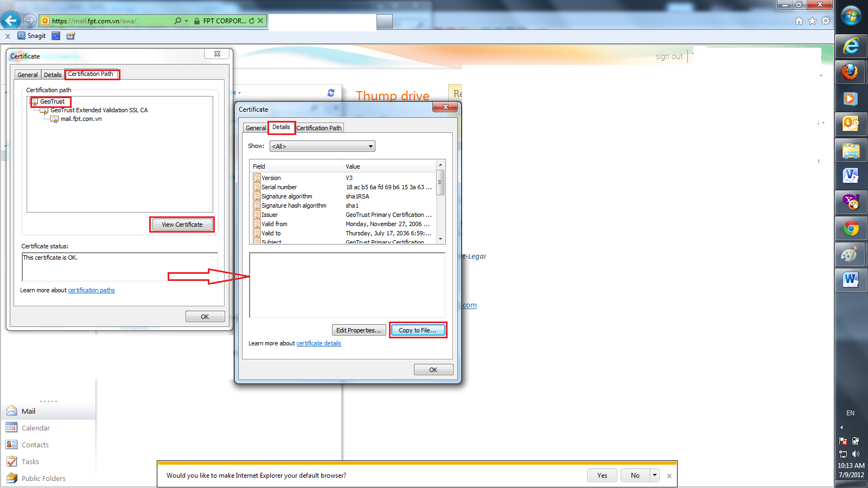868x488 pixels.
Task: Open the browser Home icon
Action: click(799, 21)
